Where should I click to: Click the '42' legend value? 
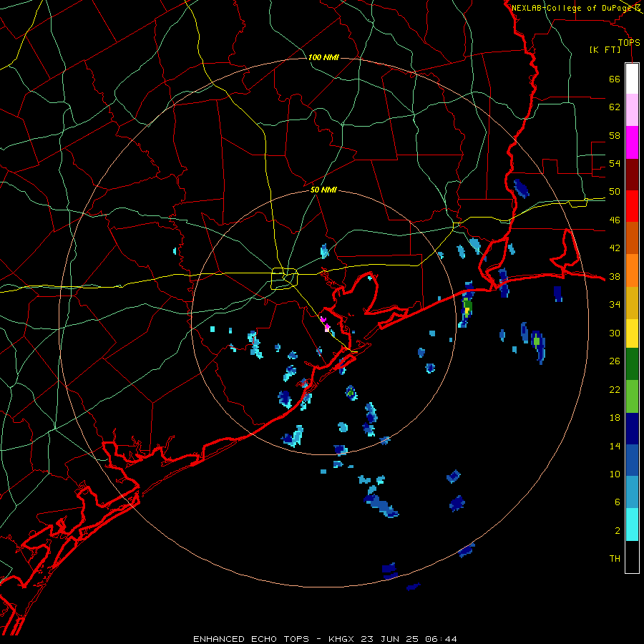pos(615,248)
